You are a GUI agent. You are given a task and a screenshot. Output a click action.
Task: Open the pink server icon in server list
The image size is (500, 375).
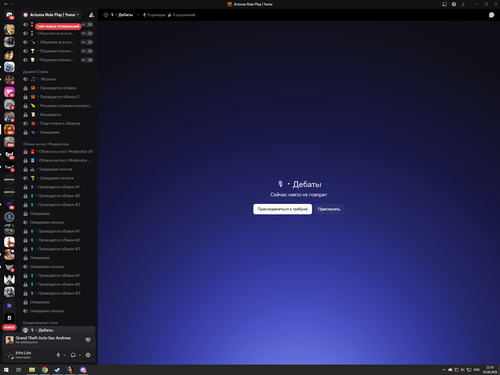pyautogui.click(x=9, y=92)
